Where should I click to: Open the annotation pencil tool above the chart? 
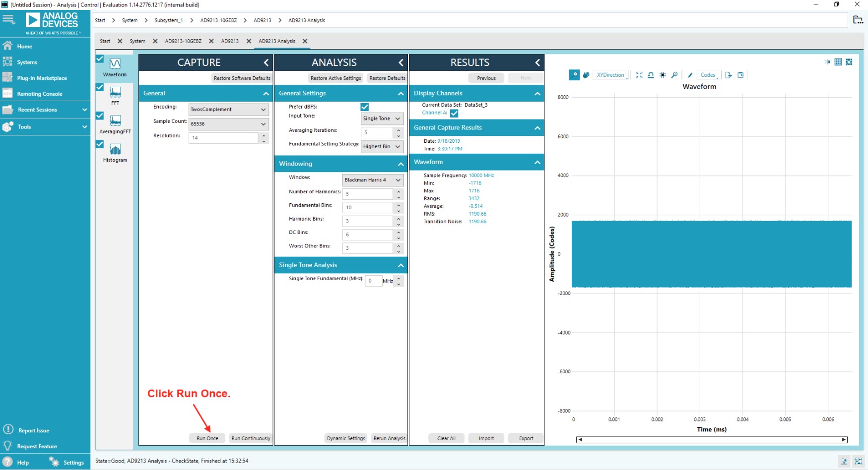[690, 75]
